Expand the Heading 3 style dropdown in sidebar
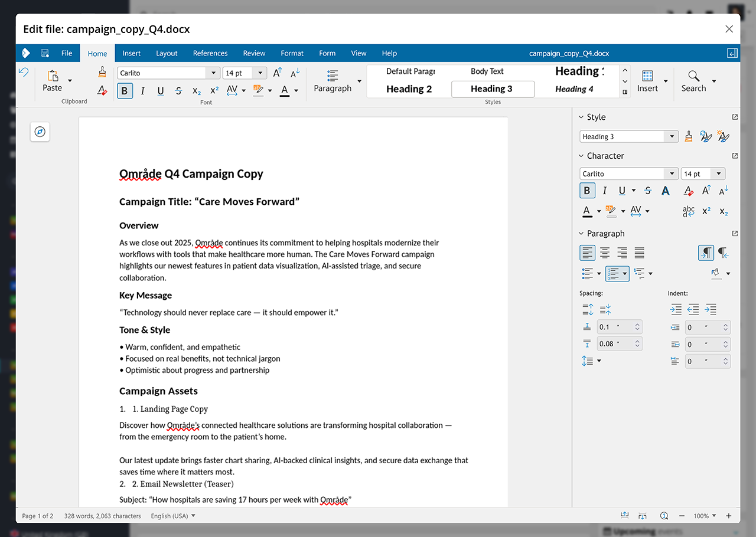This screenshot has width=756, height=537. click(671, 137)
